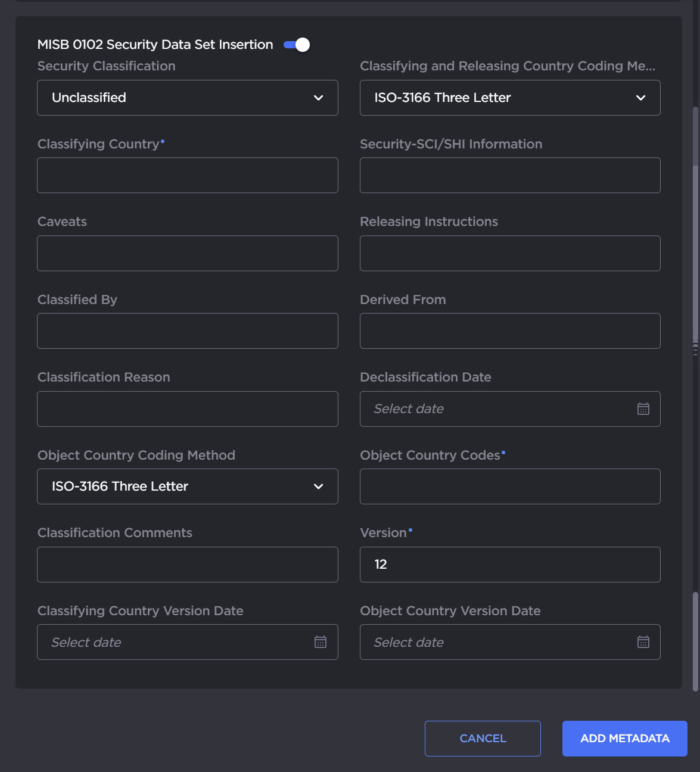Click the Add Metadata button
The image size is (700, 772).
click(x=624, y=739)
